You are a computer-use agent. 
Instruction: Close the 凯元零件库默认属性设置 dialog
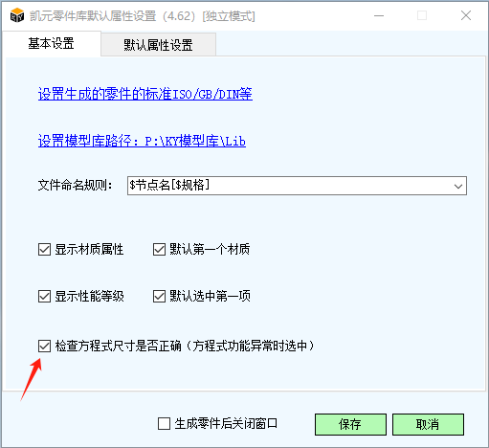466,15
